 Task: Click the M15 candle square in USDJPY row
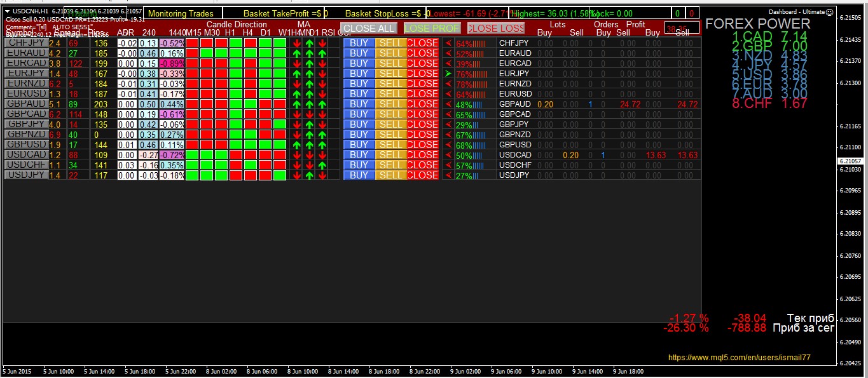tap(192, 175)
